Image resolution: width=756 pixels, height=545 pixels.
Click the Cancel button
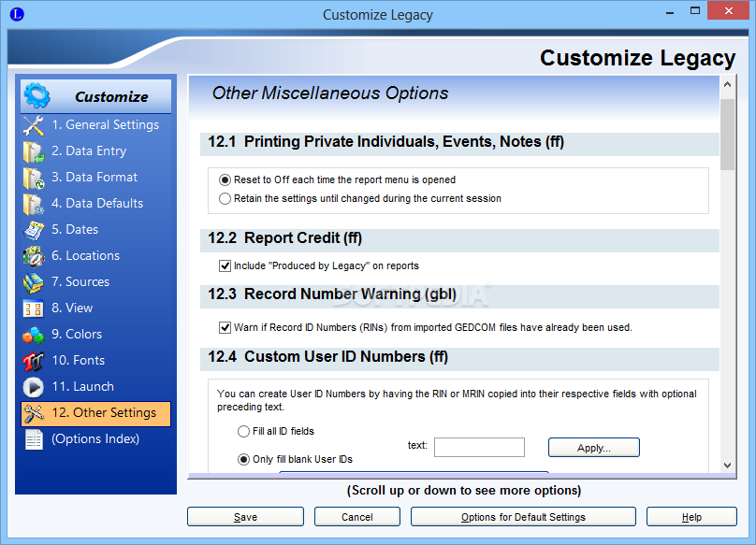[357, 517]
